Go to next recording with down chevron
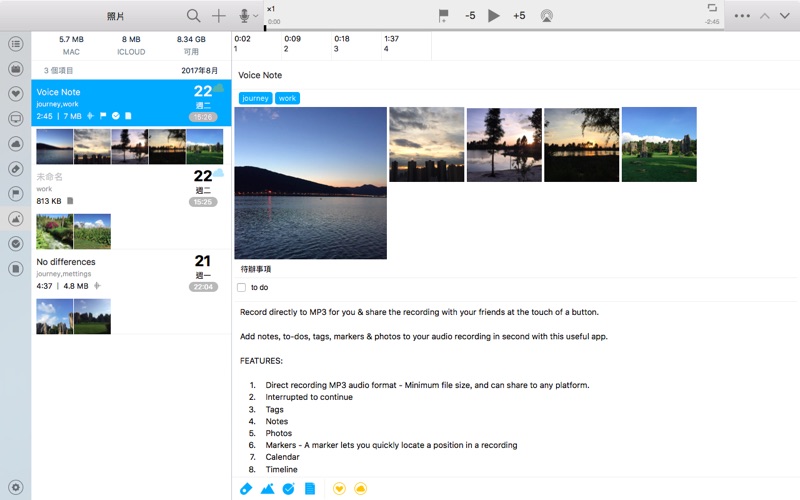Viewport: 800px width, 500px height. [x=785, y=16]
